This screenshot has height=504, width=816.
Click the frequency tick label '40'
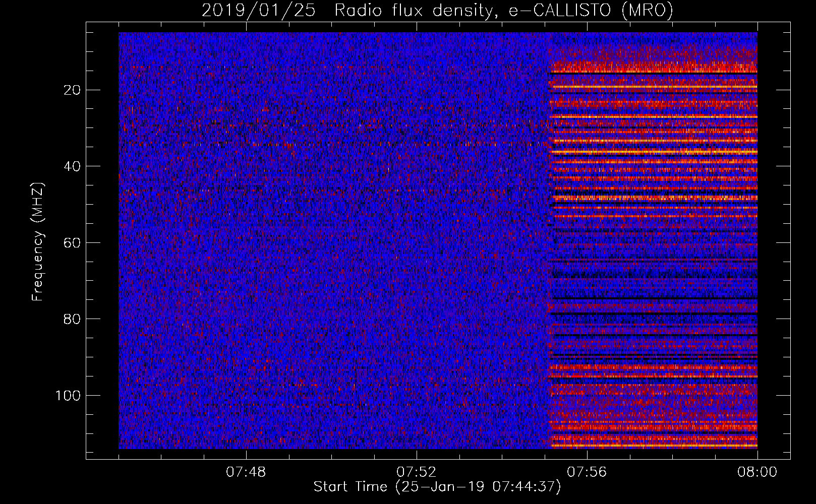pyautogui.click(x=72, y=166)
